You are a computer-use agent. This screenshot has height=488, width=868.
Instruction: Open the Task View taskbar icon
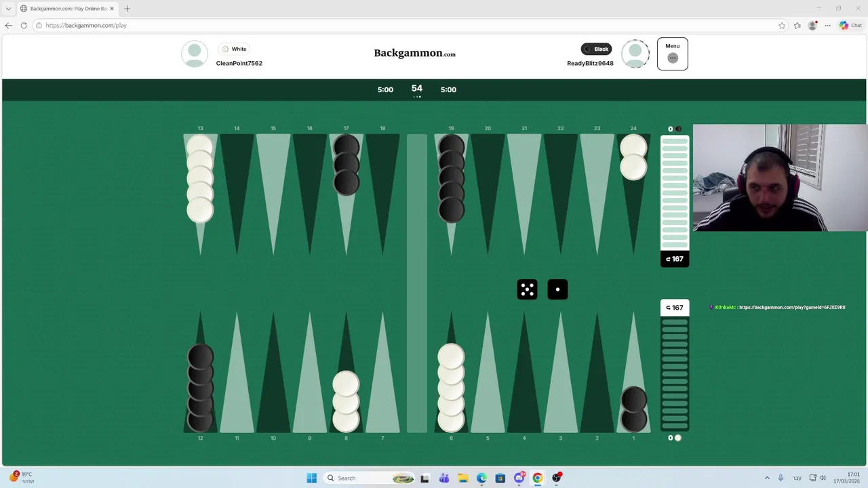425,478
